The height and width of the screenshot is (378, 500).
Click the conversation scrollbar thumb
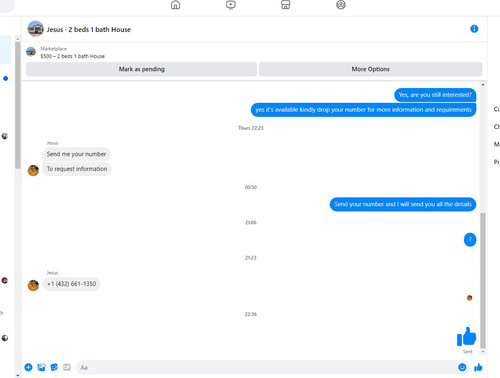pos(483,280)
